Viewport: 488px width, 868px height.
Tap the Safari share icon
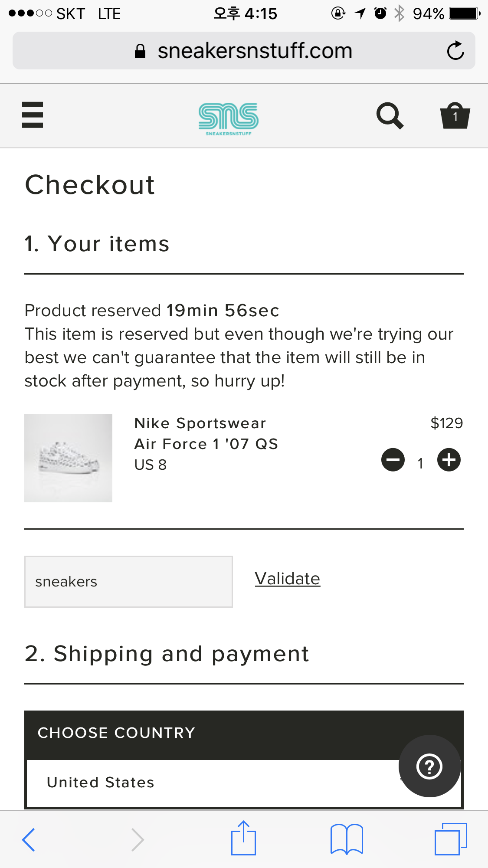(243, 838)
